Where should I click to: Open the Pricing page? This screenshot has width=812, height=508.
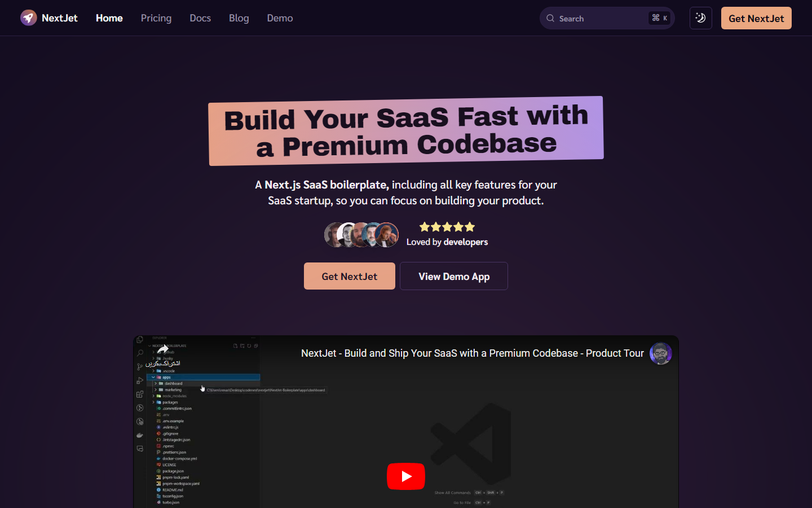156,18
